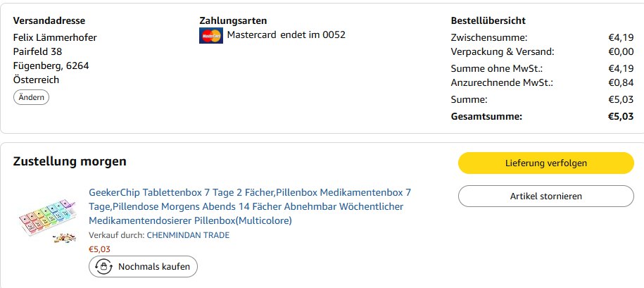Viewport: 644px width, 288px height.
Task: Click the text Mastercard endet im 0052
Action: 286,35
